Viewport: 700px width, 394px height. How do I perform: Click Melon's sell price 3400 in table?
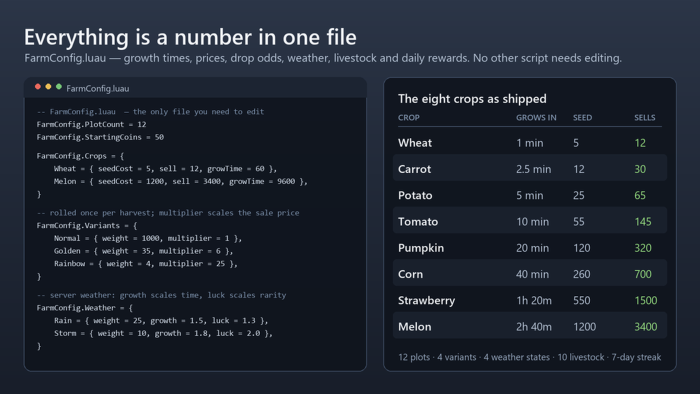coord(646,327)
